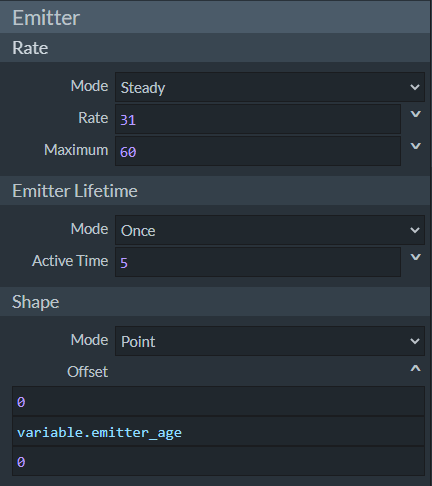Click the last Offset field containing 0

point(218,461)
